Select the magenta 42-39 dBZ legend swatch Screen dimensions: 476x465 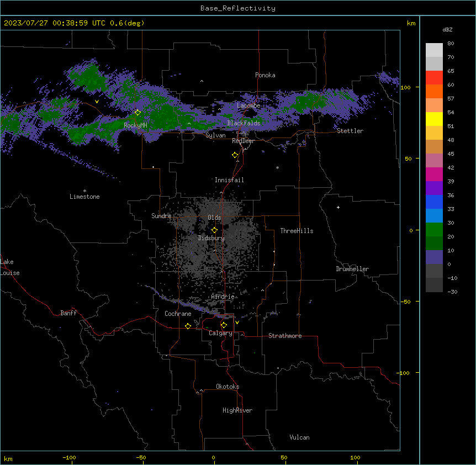point(434,174)
